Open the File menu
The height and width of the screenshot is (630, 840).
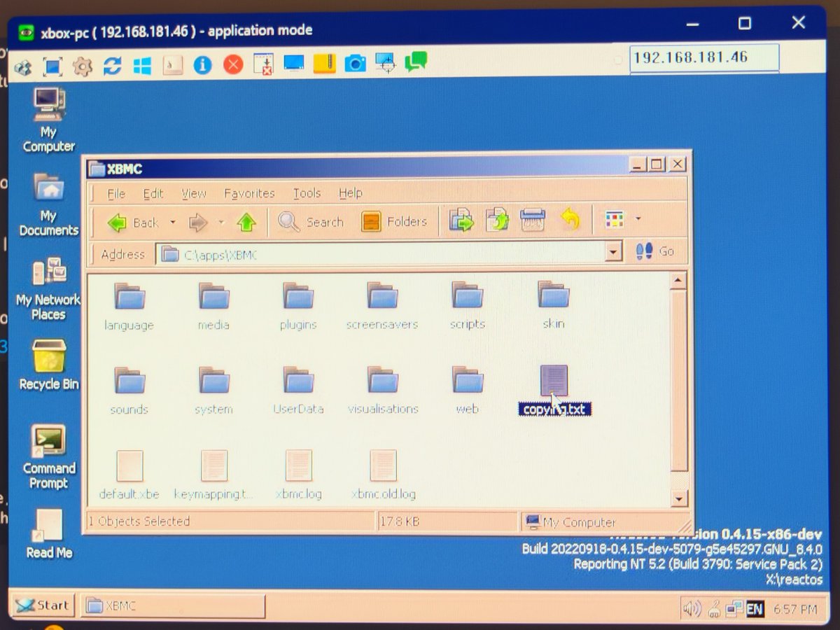click(116, 194)
